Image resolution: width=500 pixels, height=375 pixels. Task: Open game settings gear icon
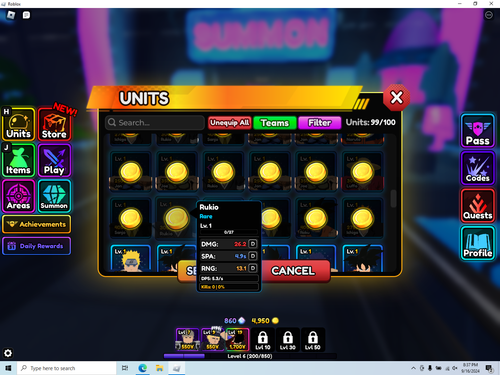tap(8, 353)
